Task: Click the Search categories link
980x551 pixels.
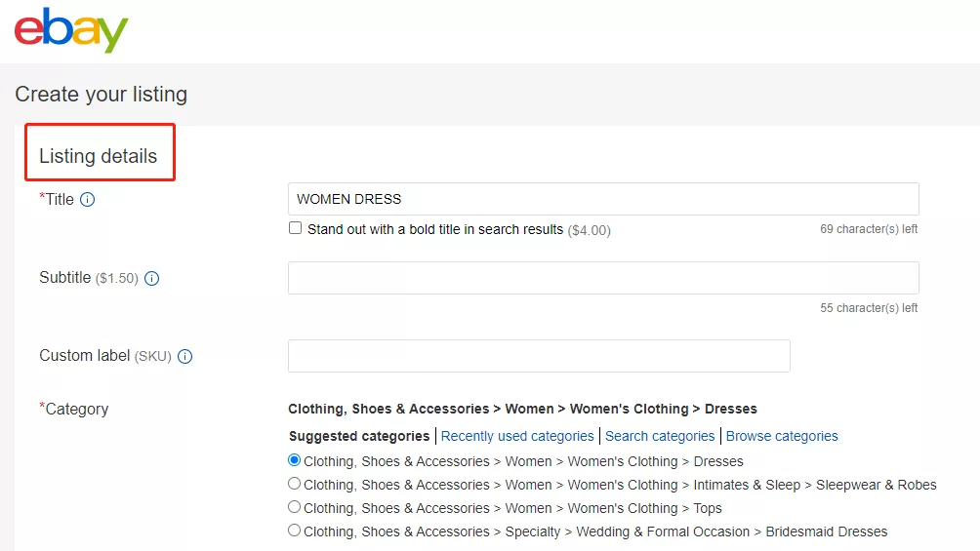Action: (660, 436)
